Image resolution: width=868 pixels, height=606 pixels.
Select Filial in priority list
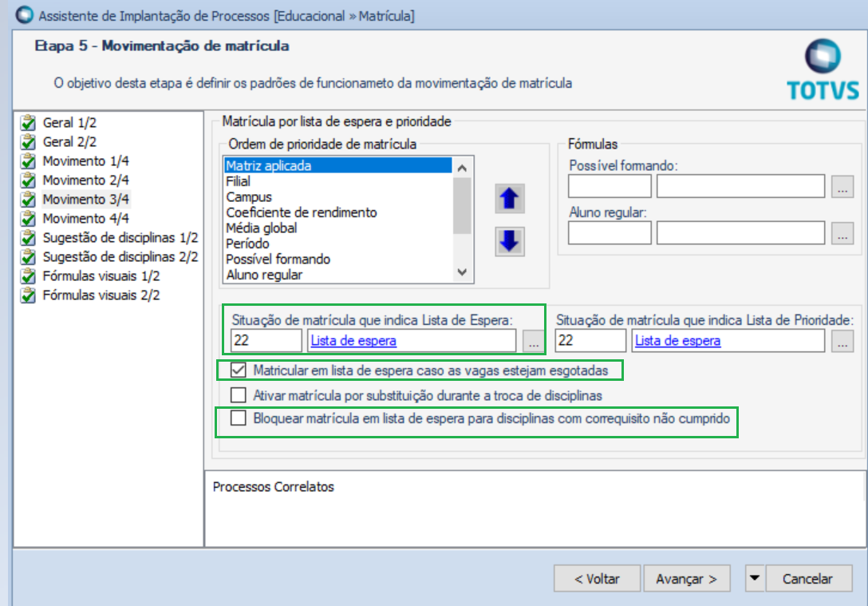click(337, 181)
